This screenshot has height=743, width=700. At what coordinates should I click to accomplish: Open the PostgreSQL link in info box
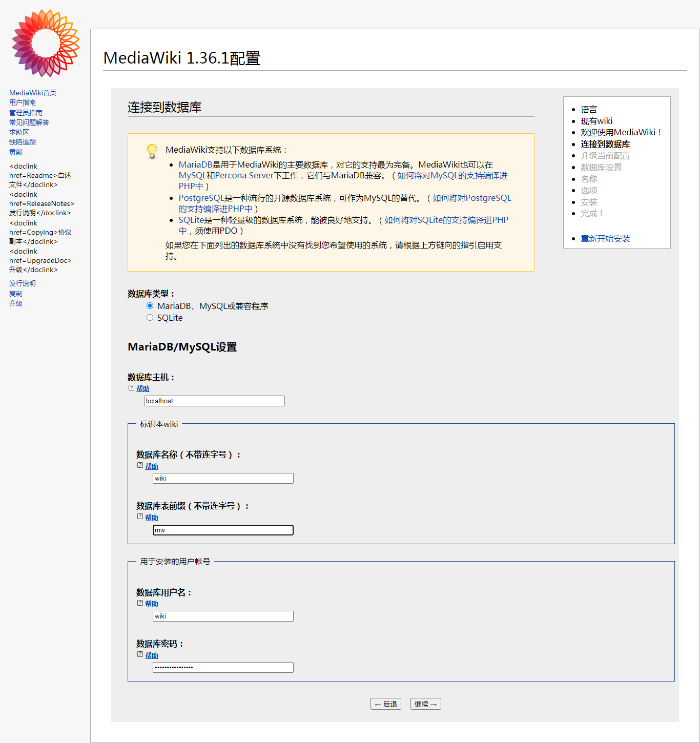(201, 198)
